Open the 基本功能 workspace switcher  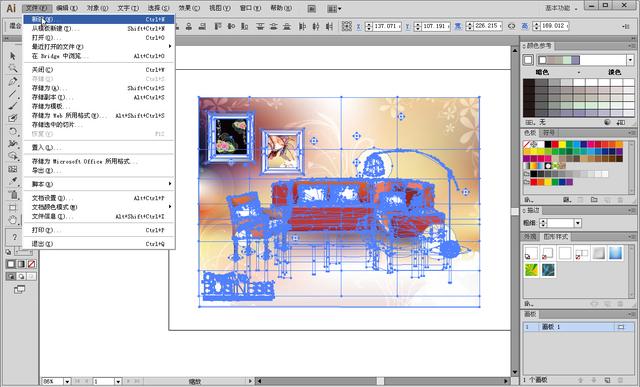point(562,8)
